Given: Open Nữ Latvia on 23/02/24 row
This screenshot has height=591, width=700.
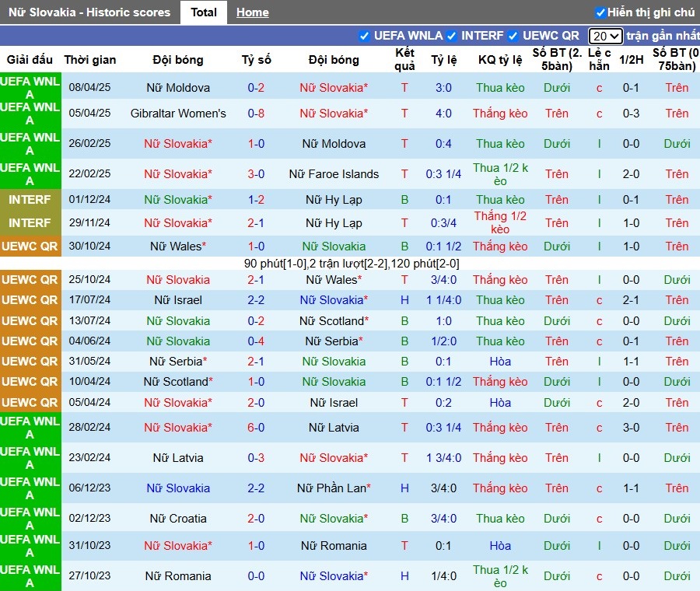Looking at the screenshot, I should coord(178,458).
